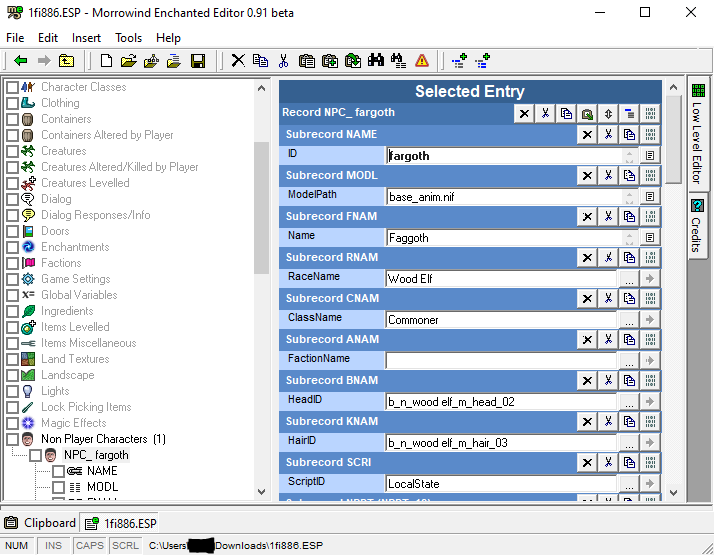This screenshot has width=714, height=555.
Task: Open the ModelPath field text editor button
Action: pos(650,197)
